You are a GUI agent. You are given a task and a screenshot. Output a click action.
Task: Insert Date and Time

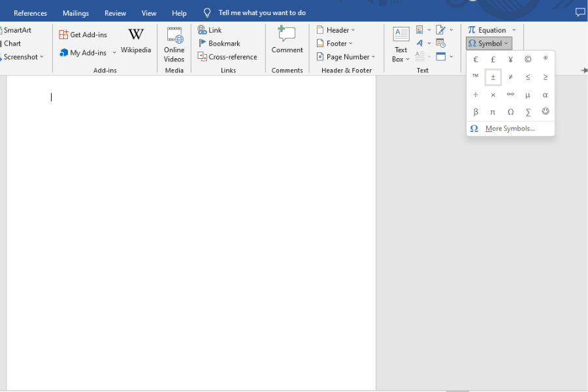tap(440, 43)
